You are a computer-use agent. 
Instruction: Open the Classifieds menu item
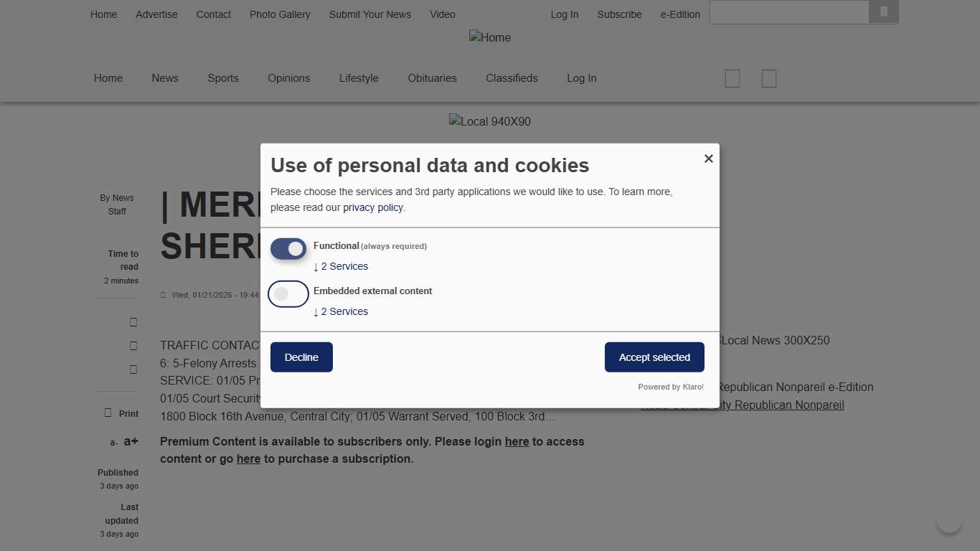coord(512,78)
